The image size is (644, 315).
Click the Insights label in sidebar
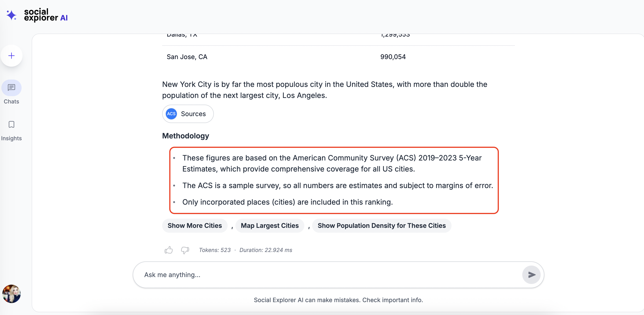pos(11,138)
